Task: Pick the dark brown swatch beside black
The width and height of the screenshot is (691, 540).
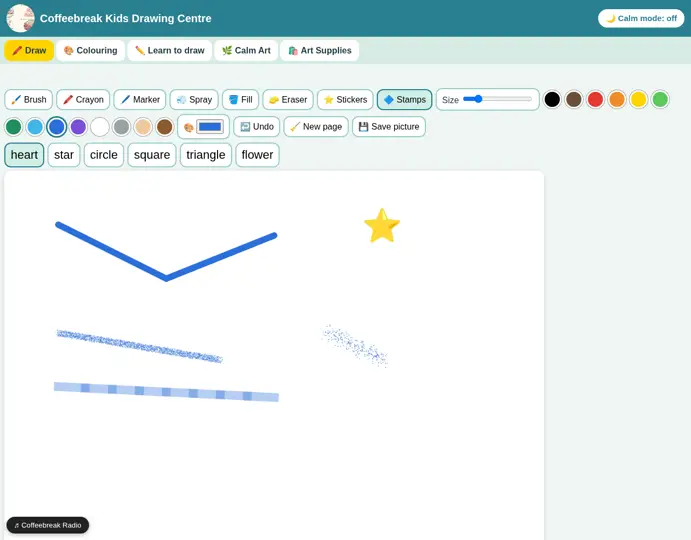Action: (x=573, y=100)
